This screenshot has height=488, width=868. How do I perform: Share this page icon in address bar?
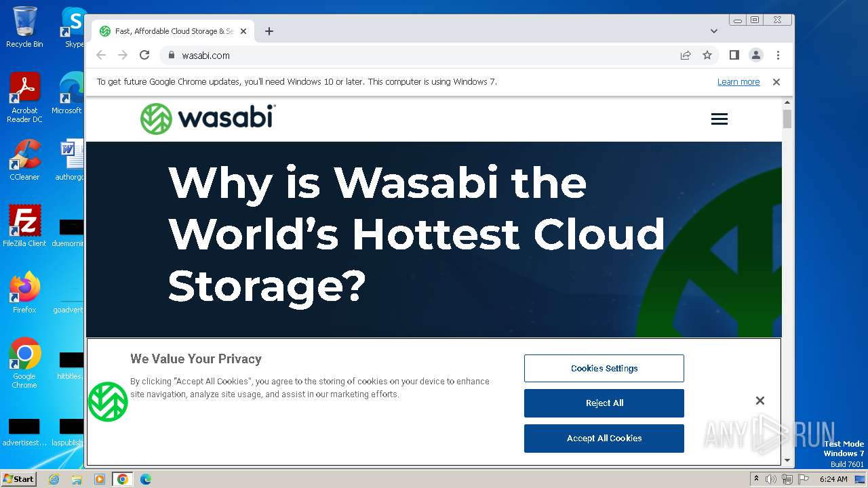686,56
